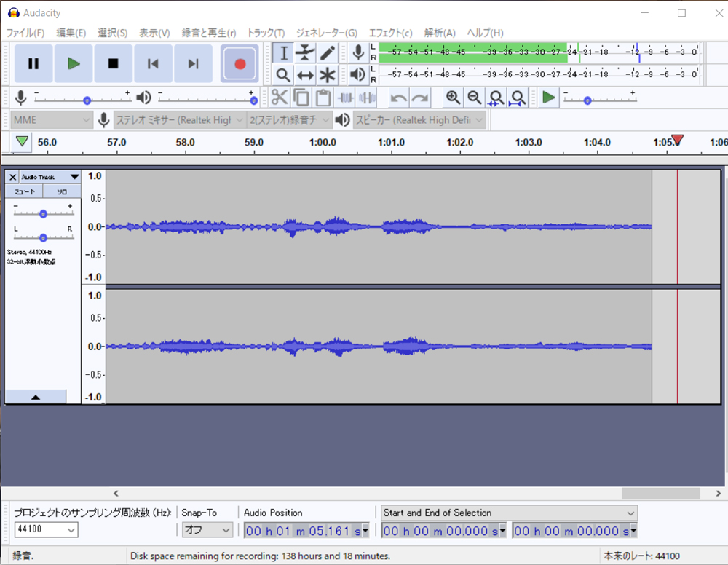This screenshot has height=565, width=728.
Task: Click the red Record button
Action: click(x=240, y=64)
